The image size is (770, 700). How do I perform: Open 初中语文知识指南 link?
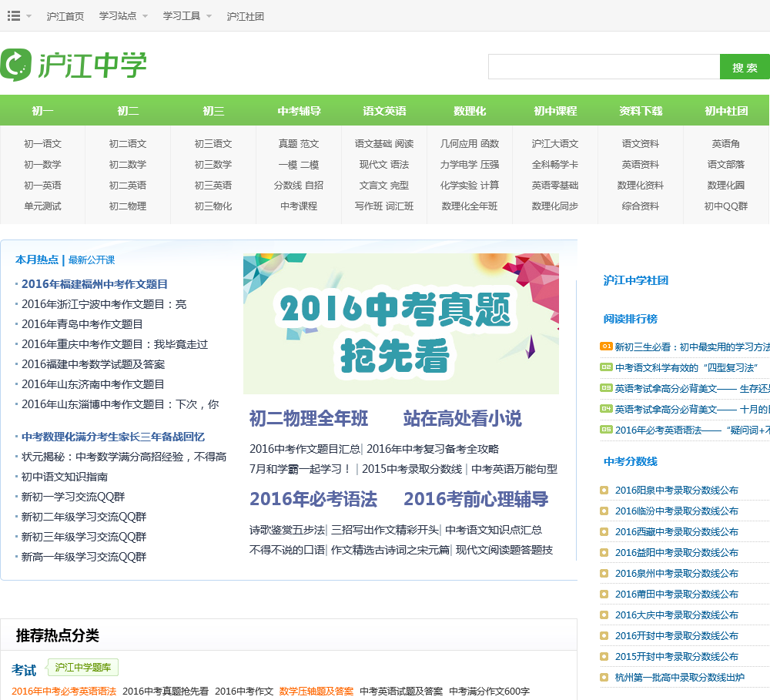(x=65, y=477)
